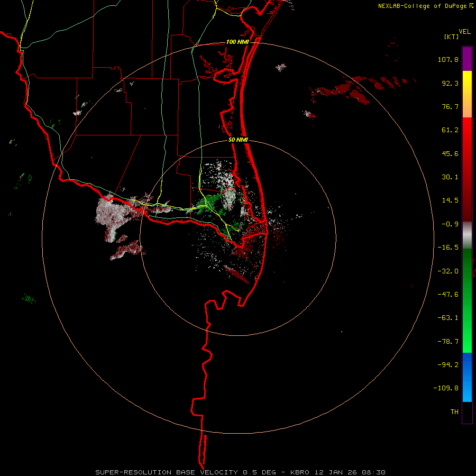
Task: Select the 45.6 velocity scale value
Action: coord(450,153)
